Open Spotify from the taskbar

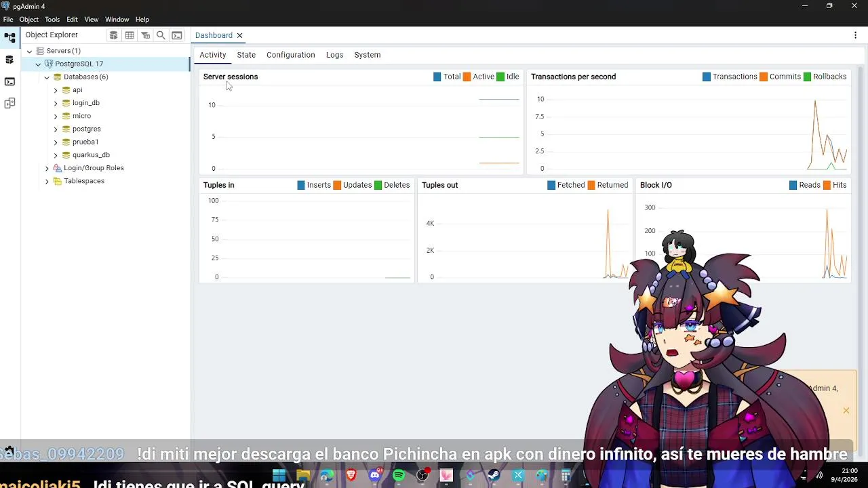pos(399,476)
